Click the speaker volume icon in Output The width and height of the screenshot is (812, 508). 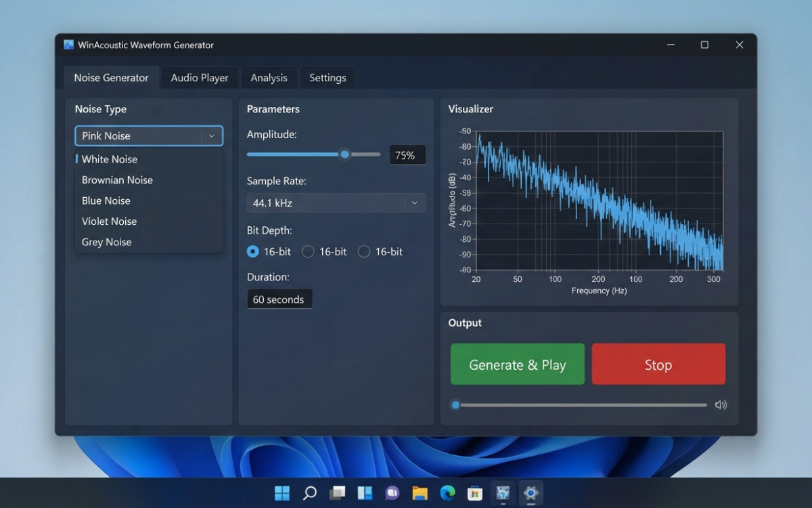point(721,405)
